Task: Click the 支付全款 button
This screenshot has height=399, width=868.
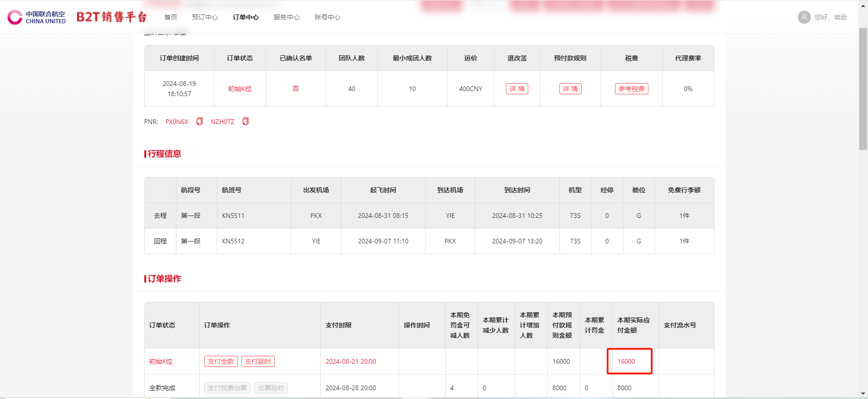Action: point(221,361)
